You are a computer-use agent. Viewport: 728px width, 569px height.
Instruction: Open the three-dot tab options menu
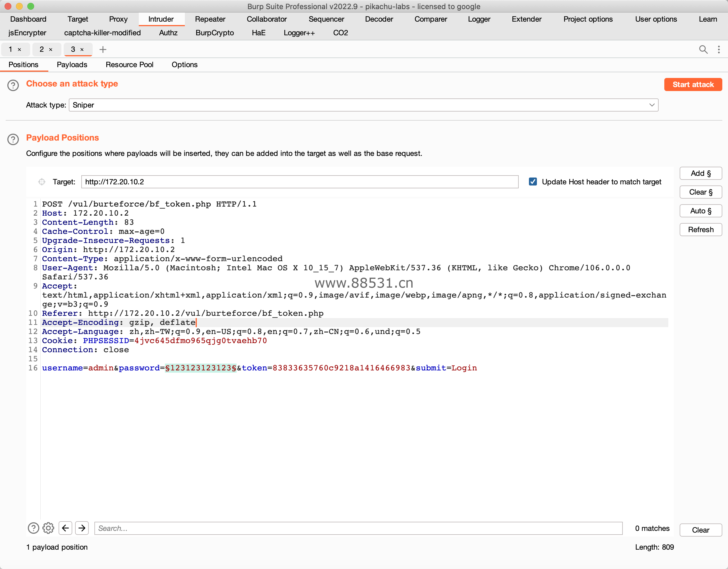tap(719, 50)
